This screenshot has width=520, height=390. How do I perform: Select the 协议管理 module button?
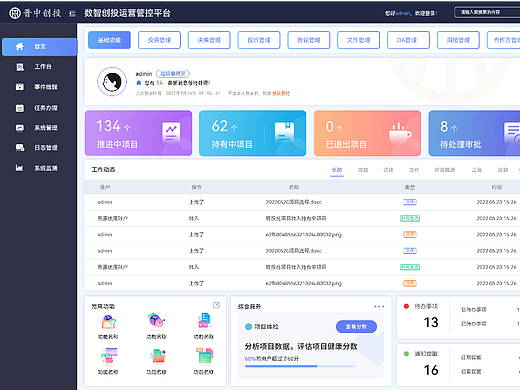pos(309,40)
